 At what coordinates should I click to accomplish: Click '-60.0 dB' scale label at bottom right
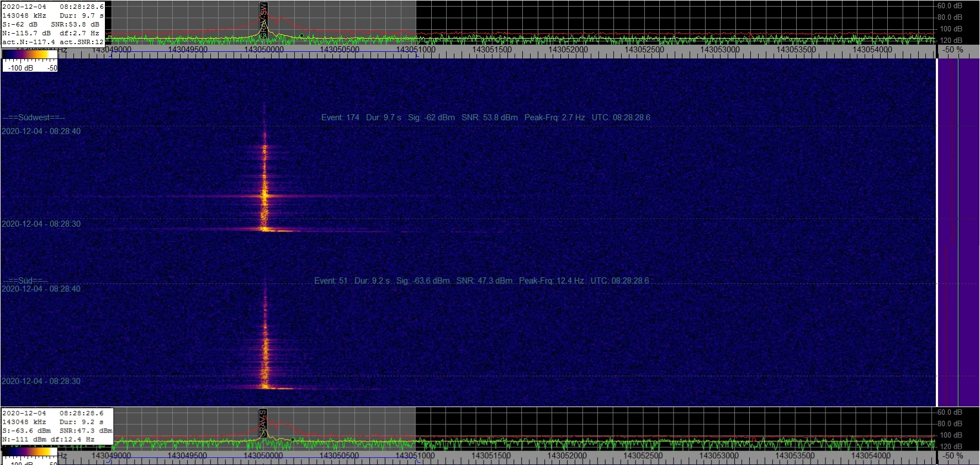(x=950, y=412)
